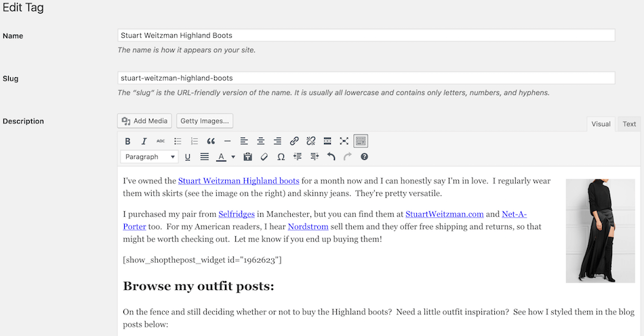The width and height of the screenshot is (644, 336).
Task: Align text left
Action: pyautogui.click(x=244, y=141)
